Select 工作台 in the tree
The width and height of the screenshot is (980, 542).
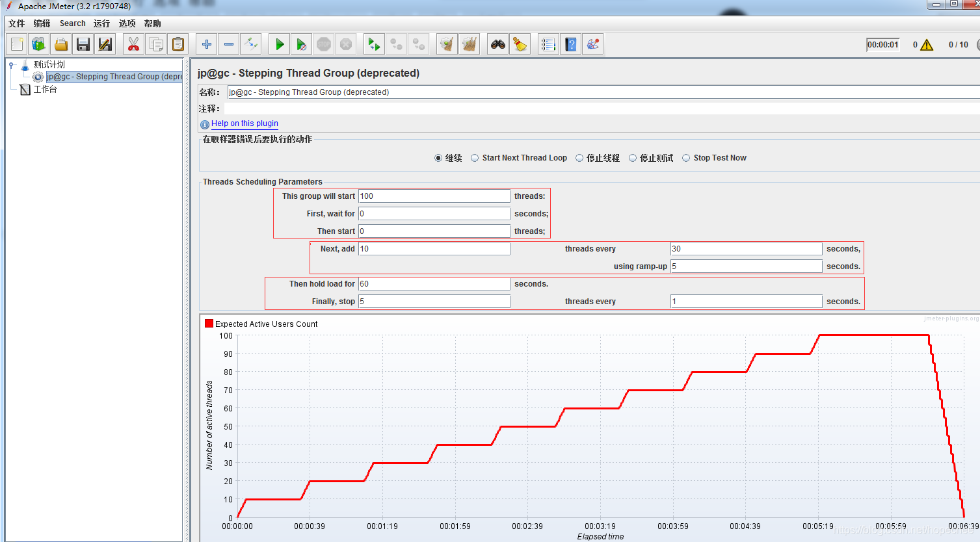pos(45,89)
